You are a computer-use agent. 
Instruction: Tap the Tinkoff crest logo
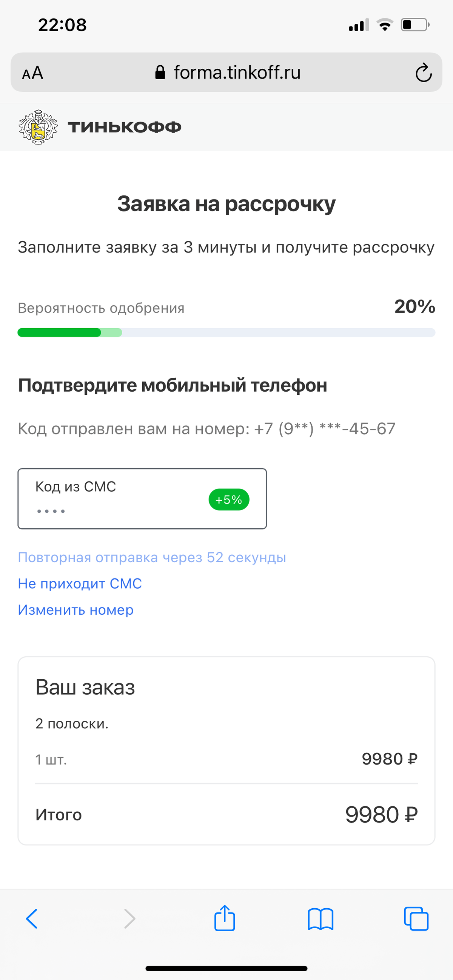[x=38, y=127]
